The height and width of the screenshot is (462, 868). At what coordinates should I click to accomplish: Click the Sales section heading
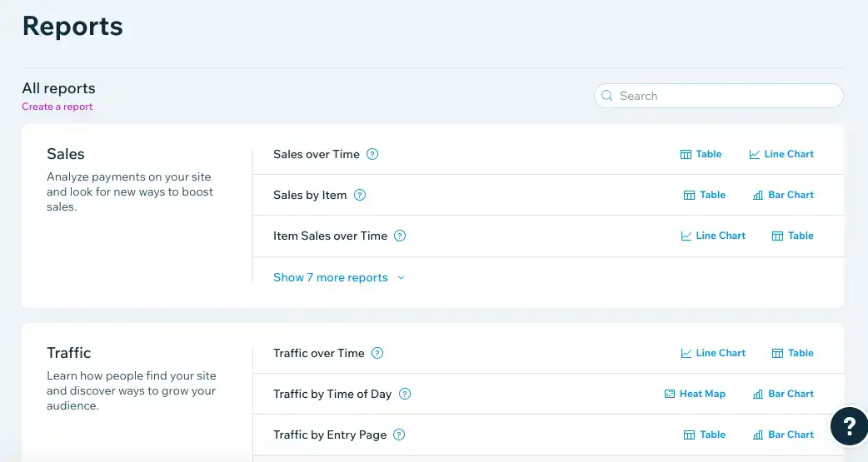click(x=65, y=154)
